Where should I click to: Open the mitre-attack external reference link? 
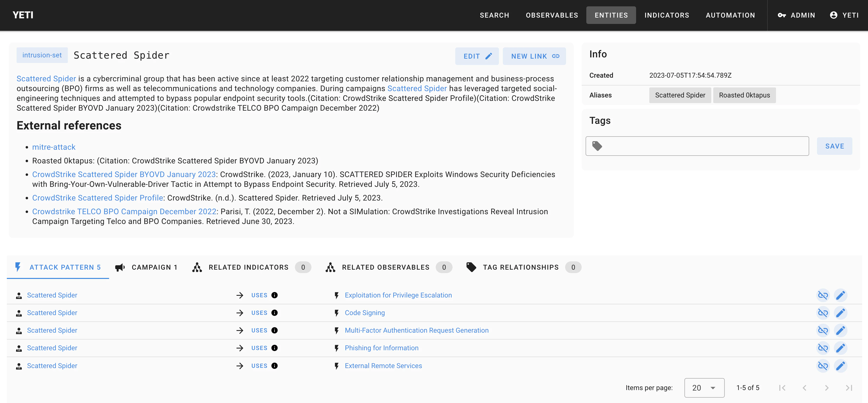pos(53,147)
